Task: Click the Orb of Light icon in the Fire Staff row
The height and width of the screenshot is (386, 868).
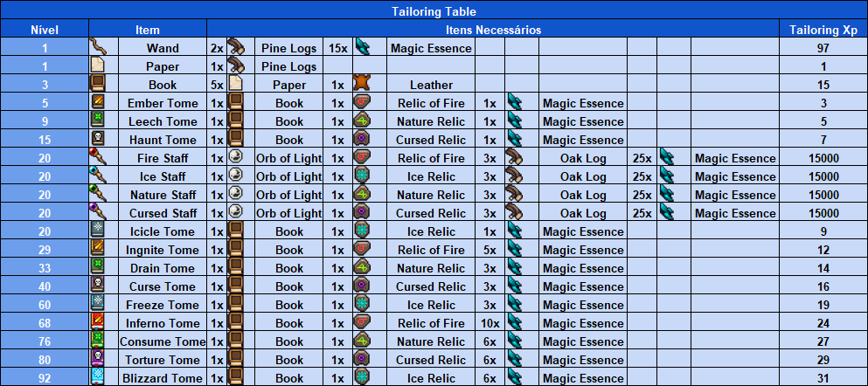Action: pyautogui.click(x=235, y=157)
